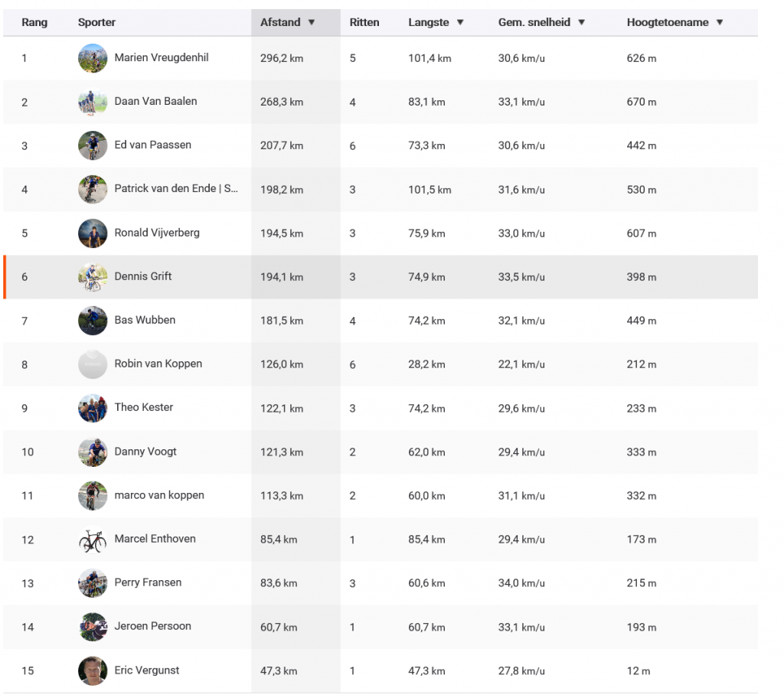The width and height of the screenshot is (784, 698).
Task: Sort by Afstand column arrow
Action: point(312,22)
